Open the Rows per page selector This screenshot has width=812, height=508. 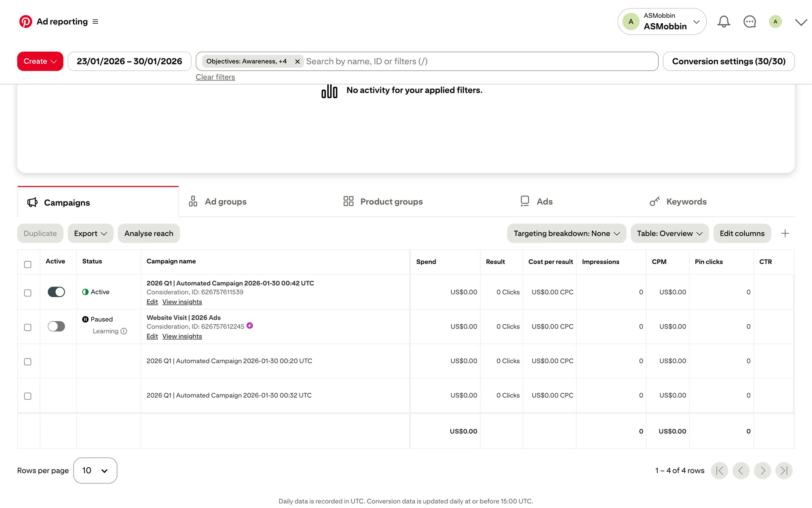pos(95,470)
